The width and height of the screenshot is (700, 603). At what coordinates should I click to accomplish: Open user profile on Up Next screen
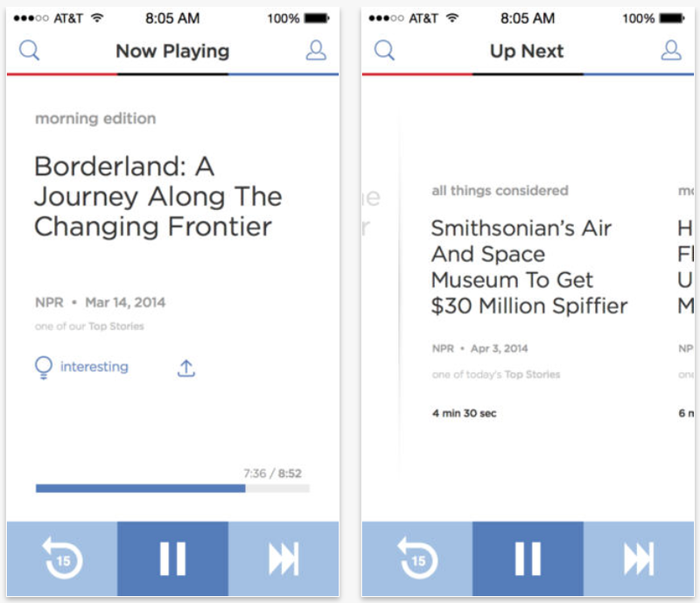[671, 50]
